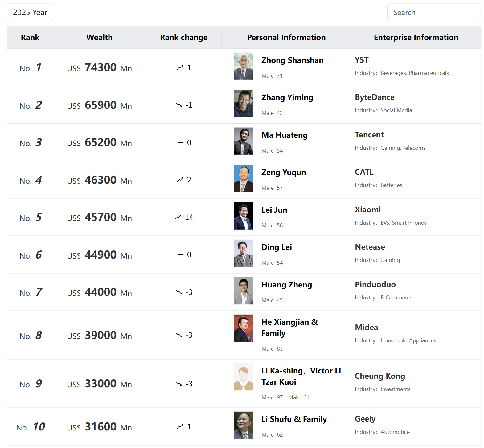484x448 pixels.
Task: Click the Rank change column header
Action: click(184, 37)
